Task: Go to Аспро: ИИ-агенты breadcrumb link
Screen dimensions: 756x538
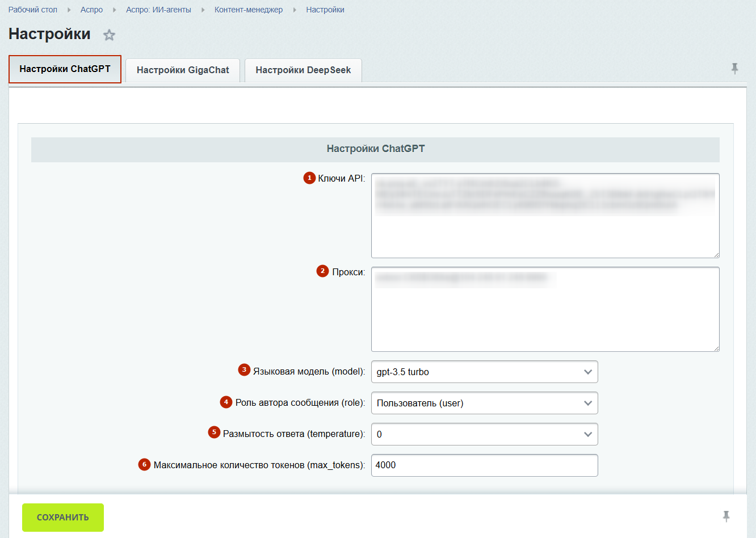Action: pyautogui.click(x=158, y=10)
